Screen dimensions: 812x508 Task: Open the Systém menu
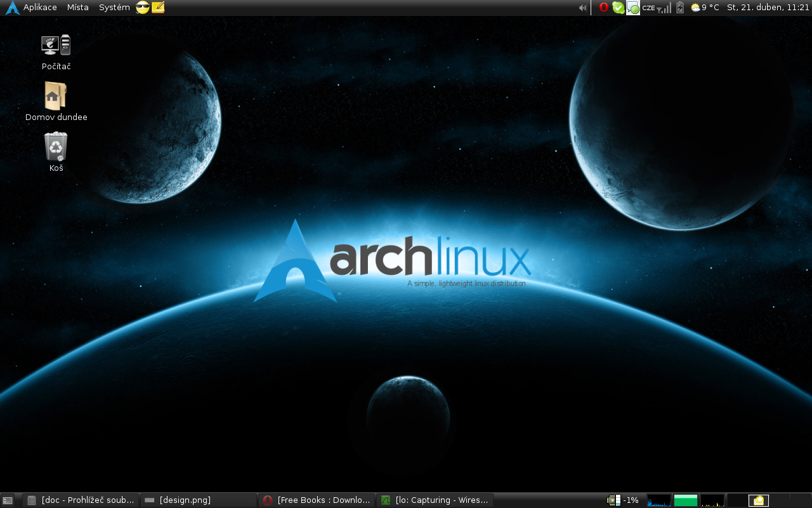coord(114,8)
